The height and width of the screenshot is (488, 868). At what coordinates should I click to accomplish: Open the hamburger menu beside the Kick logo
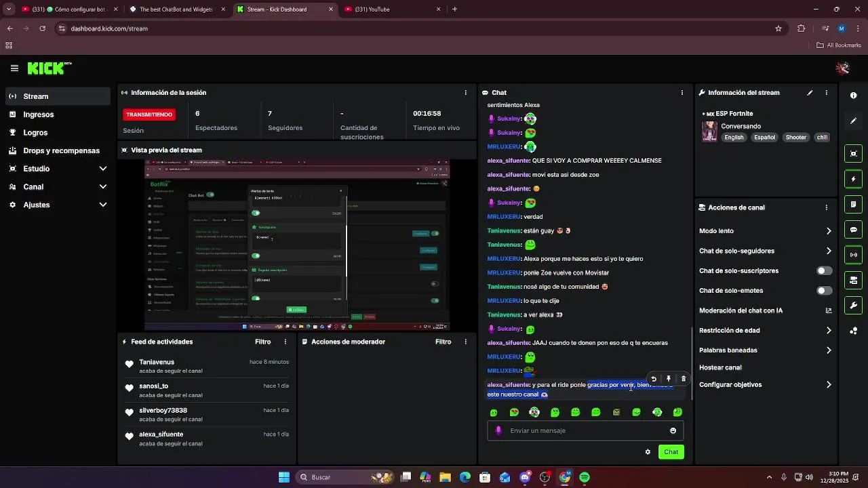click(x=14, y=68)
